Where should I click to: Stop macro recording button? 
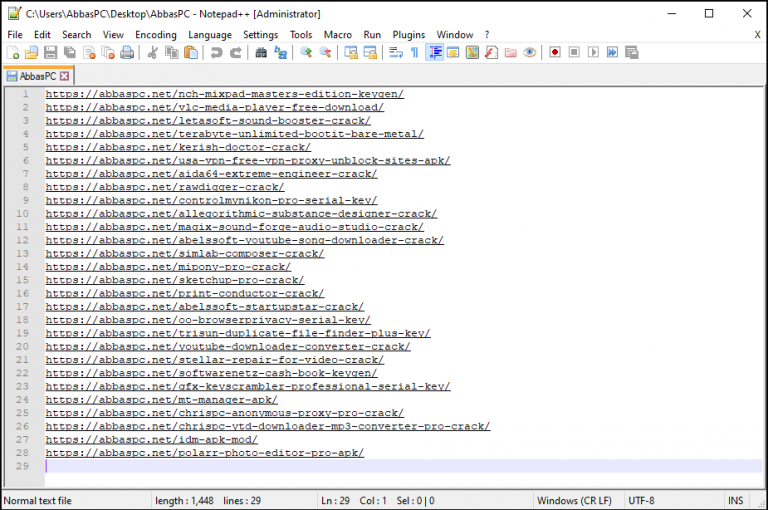tap(574, 52)
